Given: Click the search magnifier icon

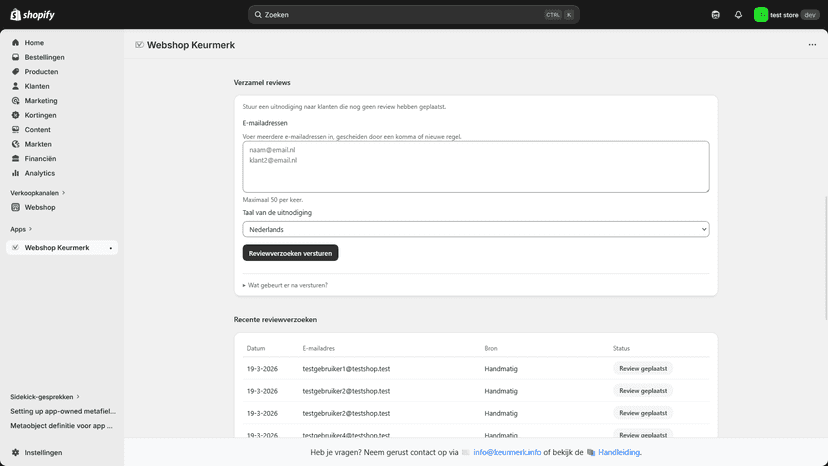Looking at the screenshot, I should (x=258, y=15).
